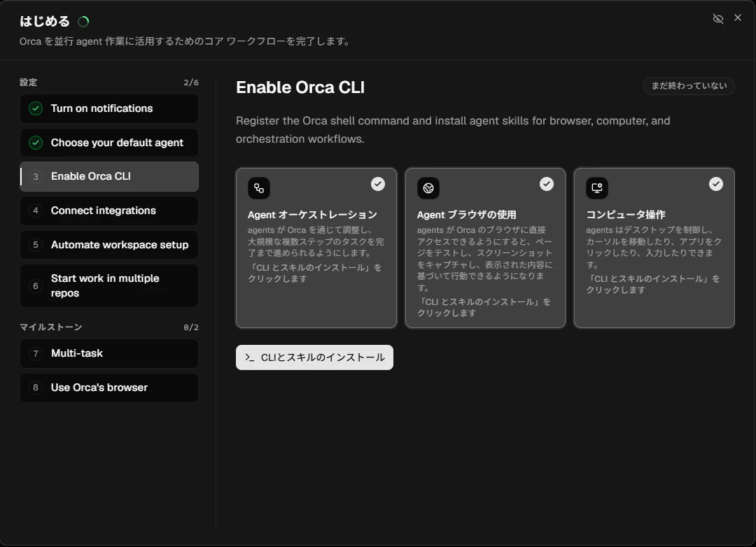The width and height of the screenshot is (756, 547).
Task: Click the Enable Orca CLI heading
Action: pos(300,87)
